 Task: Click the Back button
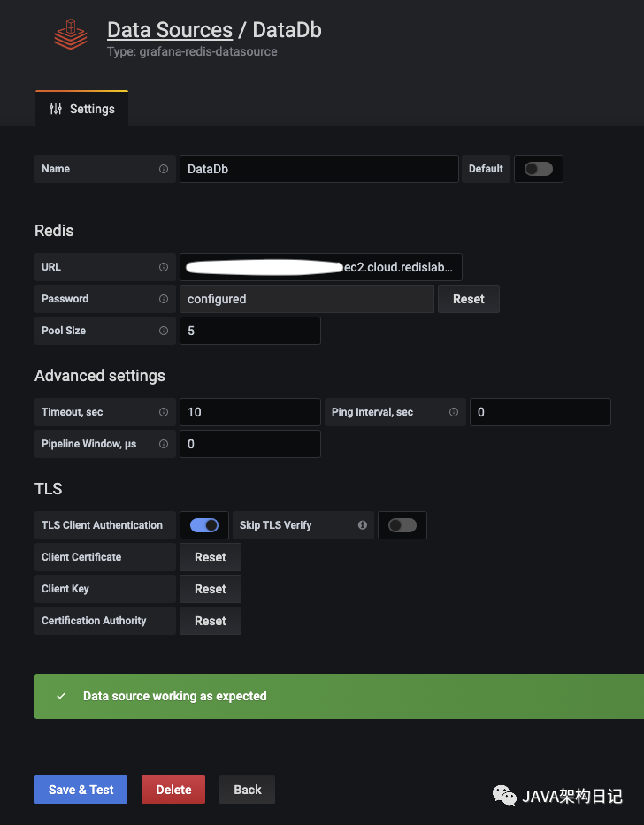pyautogui.click(x=247, y=790)
